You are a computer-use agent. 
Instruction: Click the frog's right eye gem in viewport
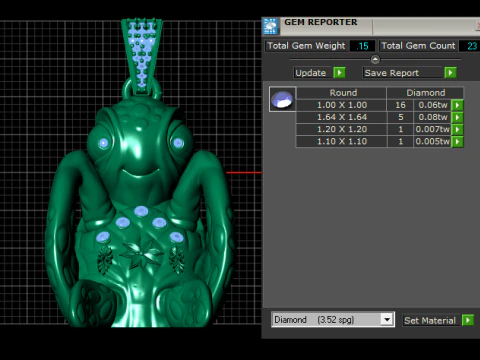click(x=178, y=143)
